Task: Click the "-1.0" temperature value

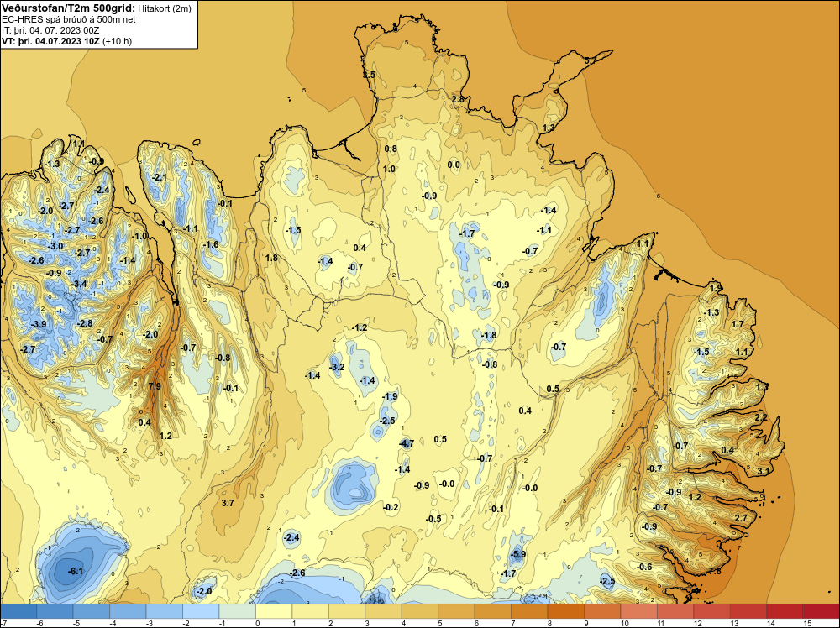Action: (139, 236)
